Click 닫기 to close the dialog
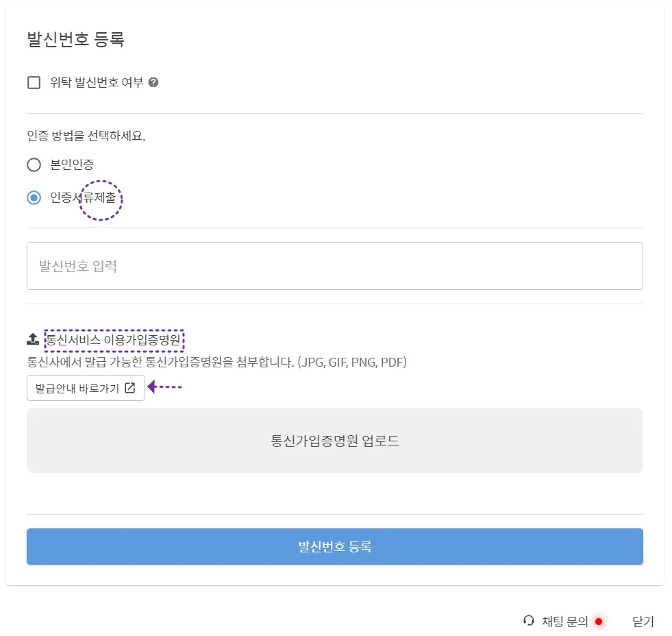 point(643,622)
